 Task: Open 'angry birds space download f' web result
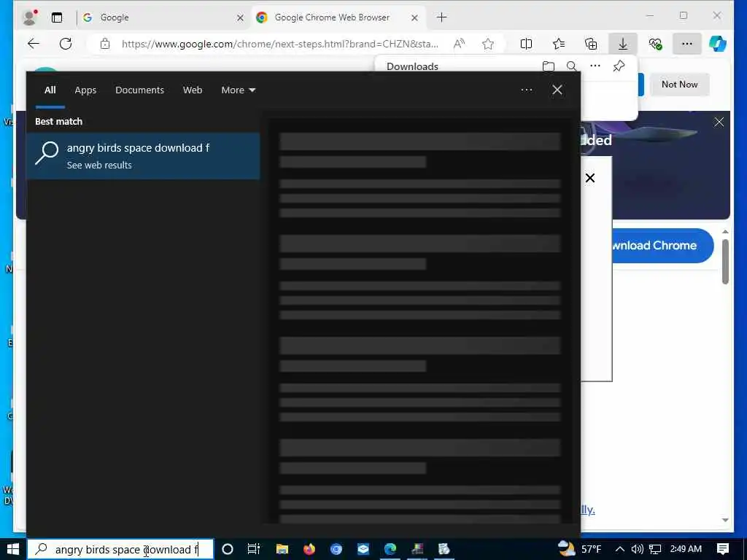144,156
